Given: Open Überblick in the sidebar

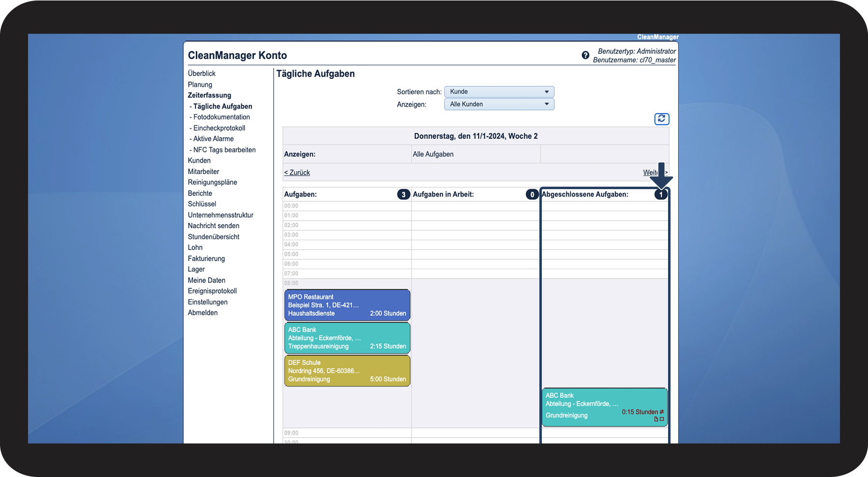Looking at the screenshot, I should (201, 74).
